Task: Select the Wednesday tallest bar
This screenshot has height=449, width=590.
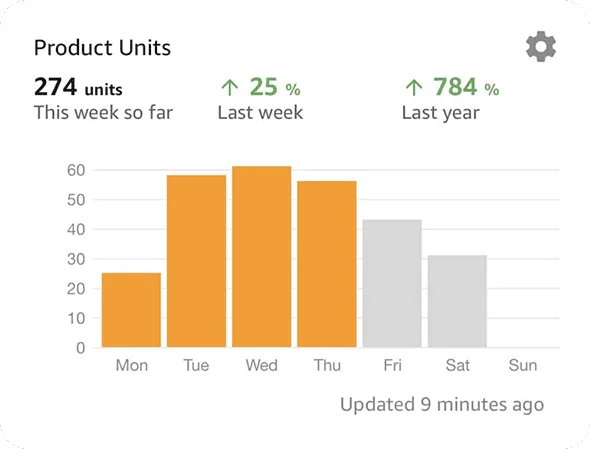Action: pyautogui.click(x=262, y=257)
